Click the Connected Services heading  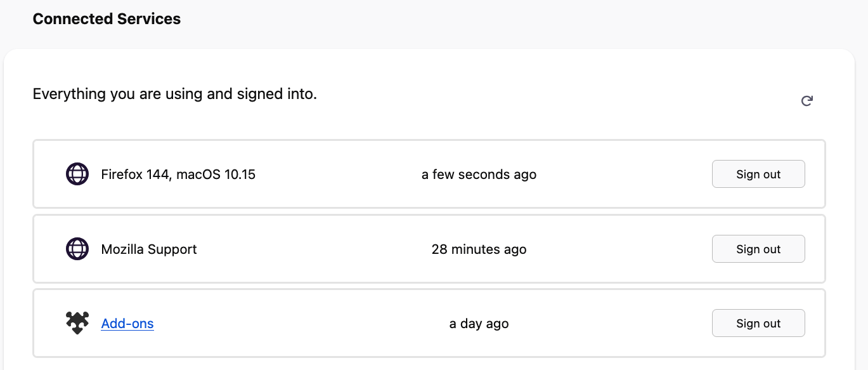point(107,19)
